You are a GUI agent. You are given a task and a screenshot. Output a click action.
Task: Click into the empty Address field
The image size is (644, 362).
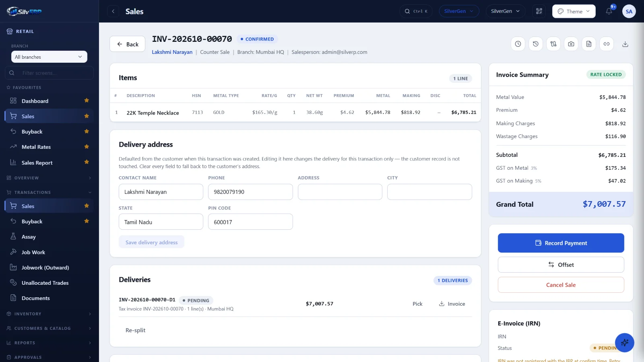(340, 192)
